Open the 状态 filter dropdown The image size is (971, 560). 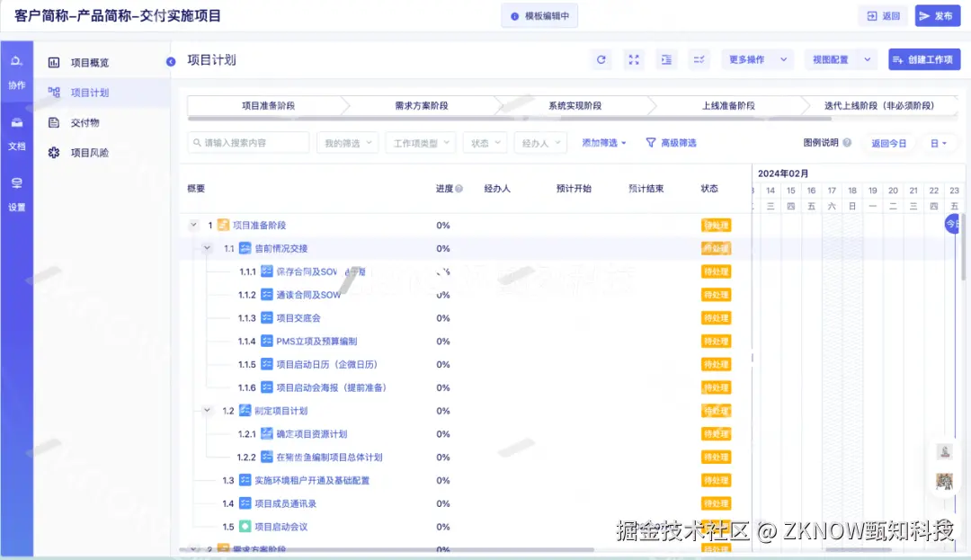pos(485,142)
